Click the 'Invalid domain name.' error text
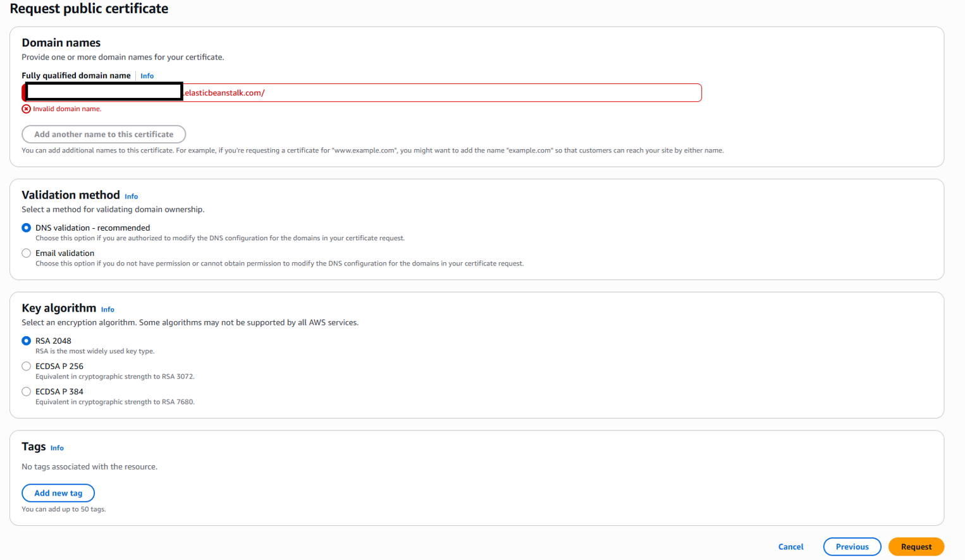The width and height of the screenshot is (965, 560). point(67,109)
